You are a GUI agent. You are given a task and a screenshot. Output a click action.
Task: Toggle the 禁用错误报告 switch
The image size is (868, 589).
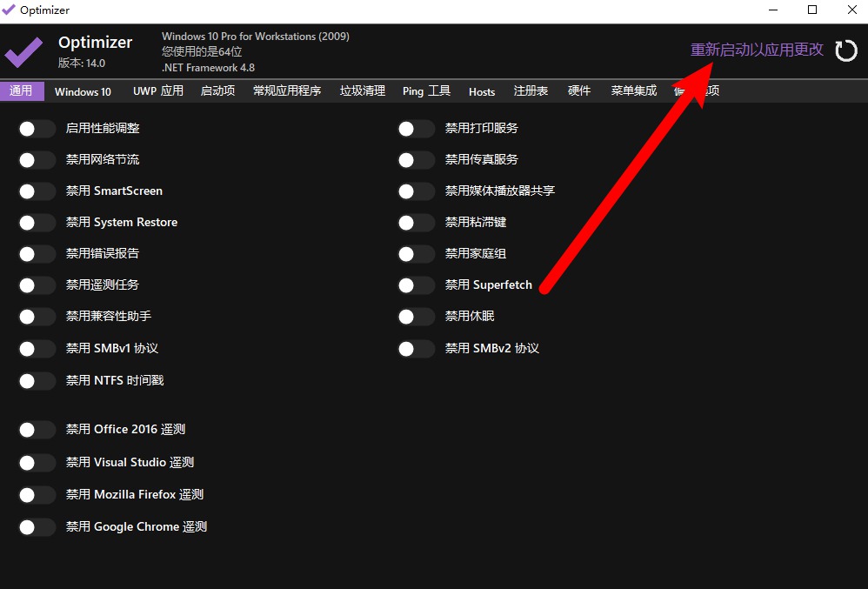tap(37, 254)
